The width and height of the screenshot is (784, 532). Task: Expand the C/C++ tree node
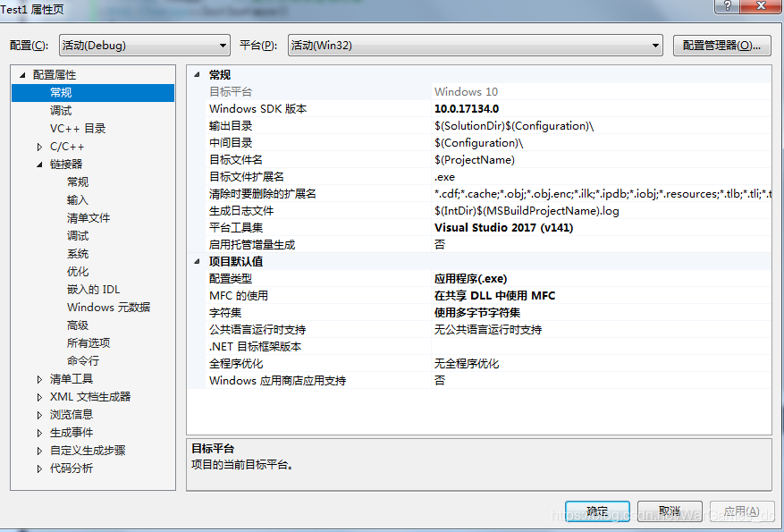coord(39,147)
